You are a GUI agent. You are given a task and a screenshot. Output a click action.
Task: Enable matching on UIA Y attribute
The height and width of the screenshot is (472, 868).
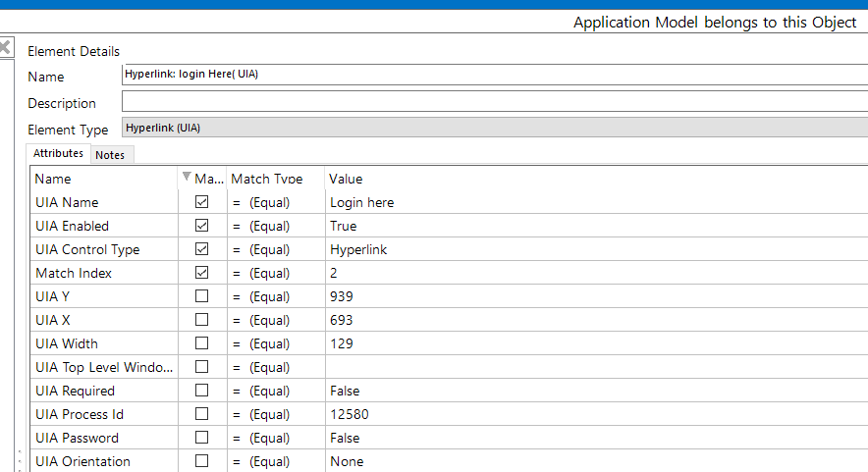click(x=202, y=296)
